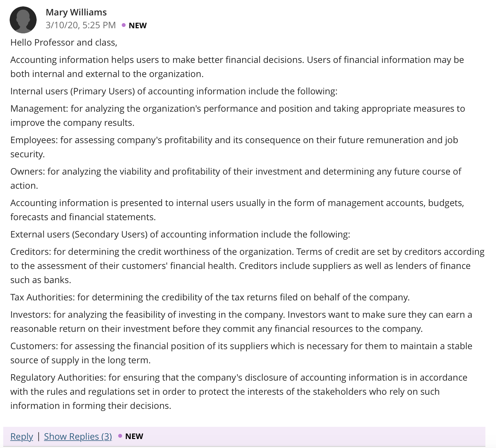496x448 pixels.
Task: Click the purple dot beside the timestamp
Action: pyautogui.click(x=124, y=25)
